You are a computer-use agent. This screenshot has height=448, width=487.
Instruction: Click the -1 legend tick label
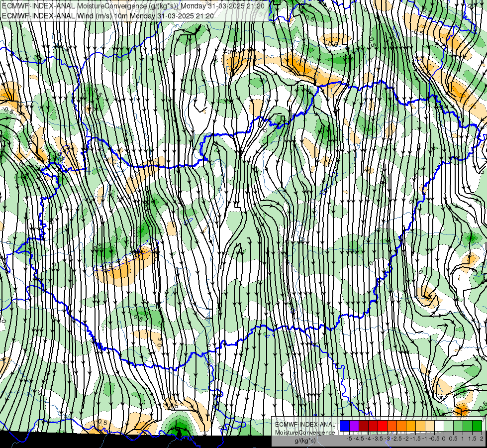[x=425, y=439]
